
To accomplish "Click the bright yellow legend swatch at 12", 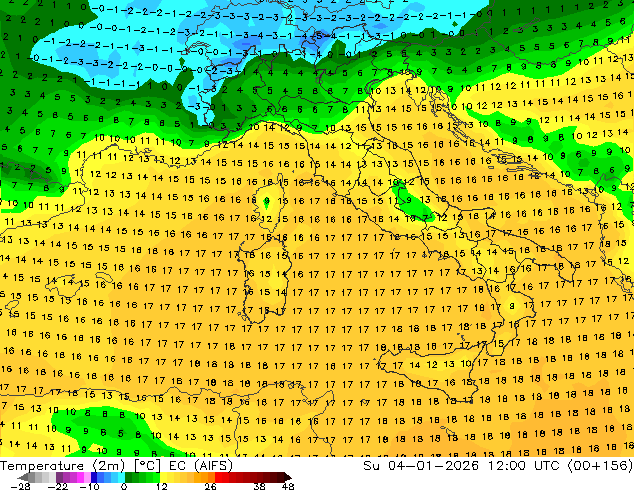I will pos(163,477).
